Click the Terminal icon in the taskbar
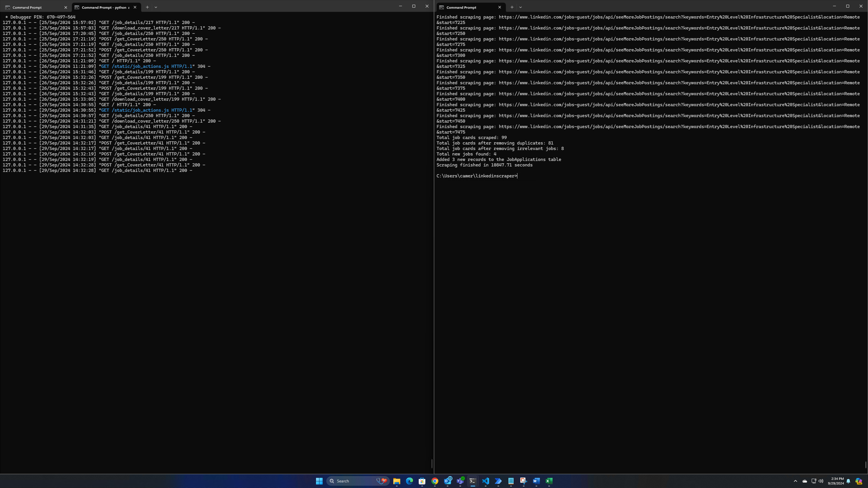This screenshot has width=868, height=488. coord(473,481)
